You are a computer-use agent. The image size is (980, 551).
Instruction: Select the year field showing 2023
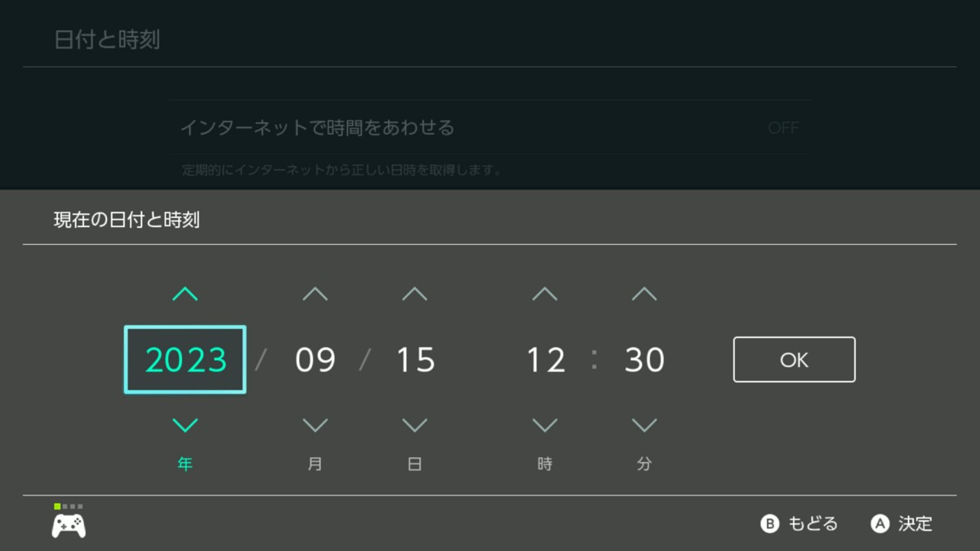tap(185, 359)
